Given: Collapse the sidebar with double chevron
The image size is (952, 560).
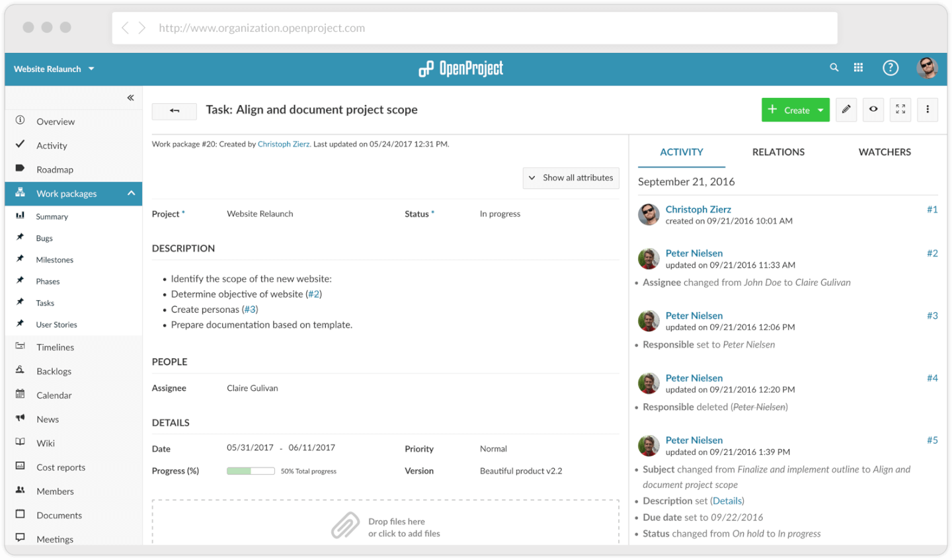Looking at the screenshot, I should [x=131, y=98].
